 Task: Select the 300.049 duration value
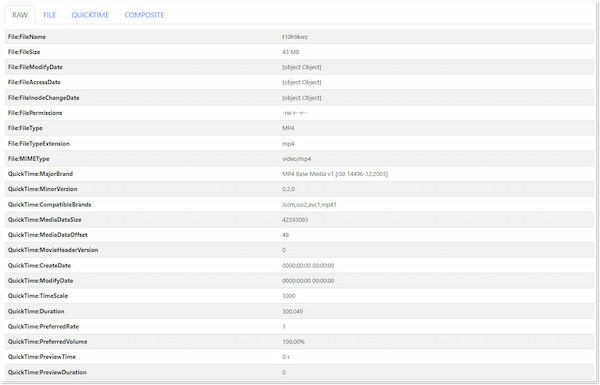click(293, 311)
